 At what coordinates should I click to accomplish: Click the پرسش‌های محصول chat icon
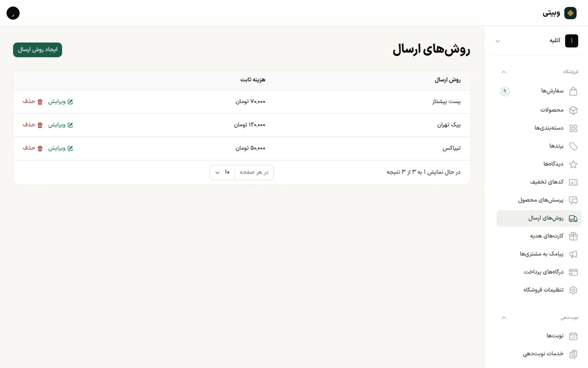(573, 200)
